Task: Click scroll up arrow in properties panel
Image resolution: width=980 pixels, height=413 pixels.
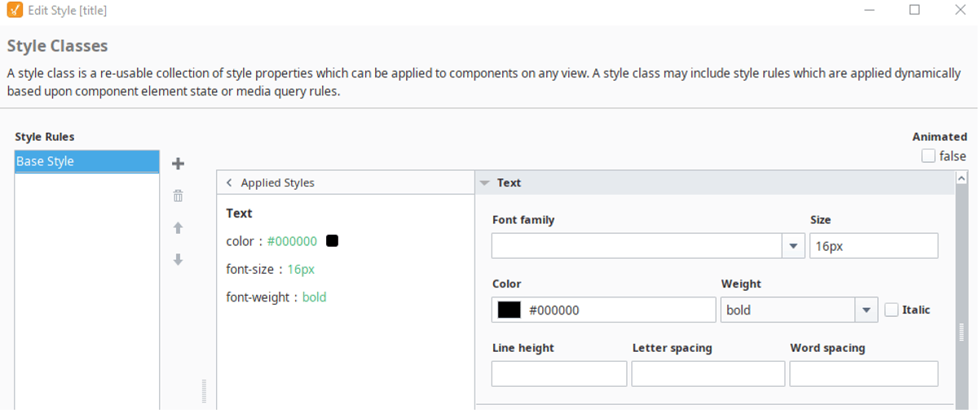Action: (961, 178)
